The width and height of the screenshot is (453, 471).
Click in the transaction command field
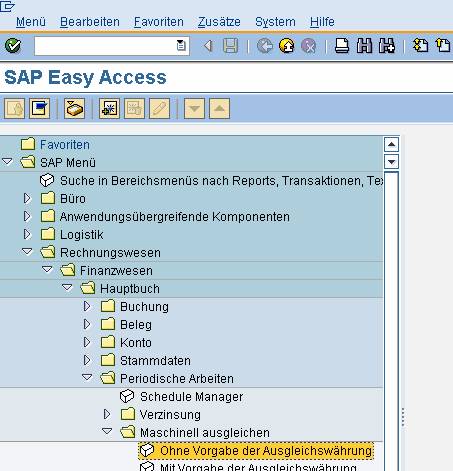(105, 46)
